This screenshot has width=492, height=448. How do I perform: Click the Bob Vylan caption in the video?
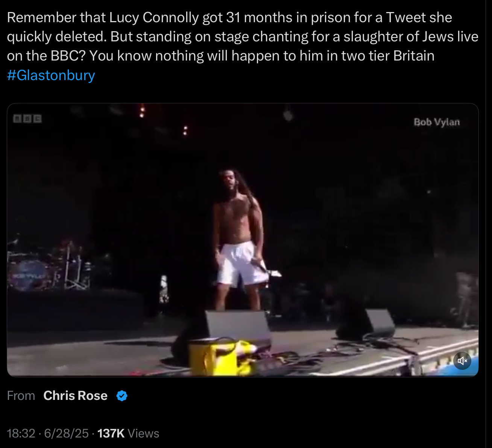tap(437, 122)
